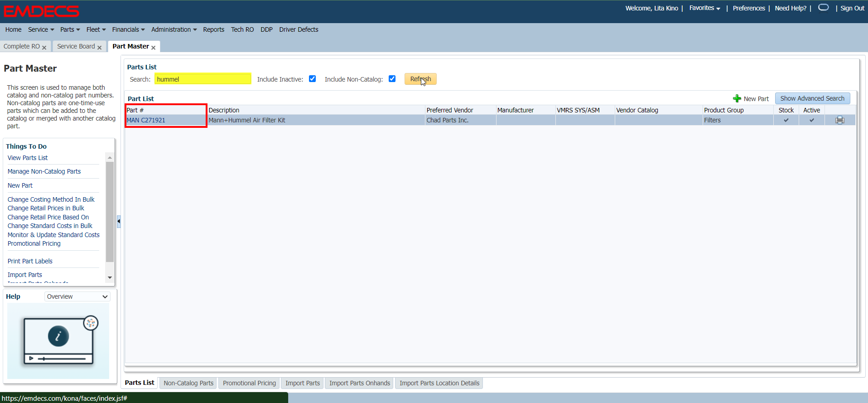Click Sign Out link

click(x=852, y=8)
